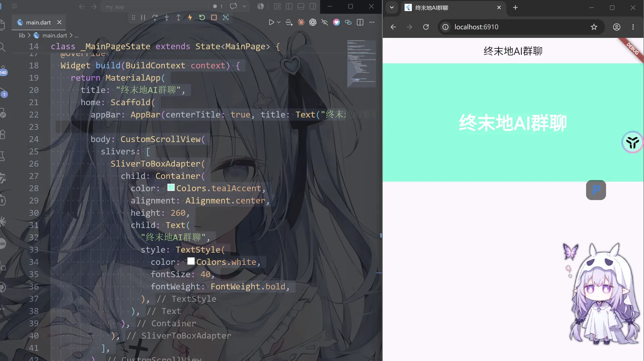
Task: Click the browser Forward button
Action: point(410,27)
